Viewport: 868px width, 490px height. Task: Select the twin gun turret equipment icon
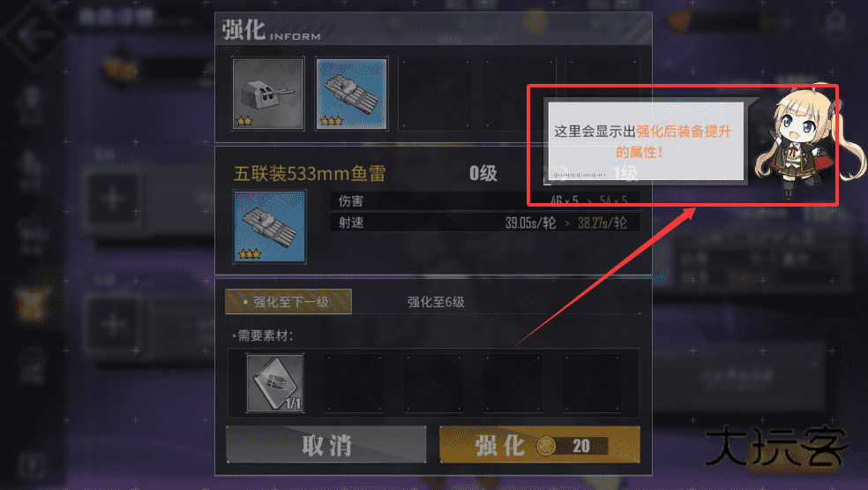point(268,94)
